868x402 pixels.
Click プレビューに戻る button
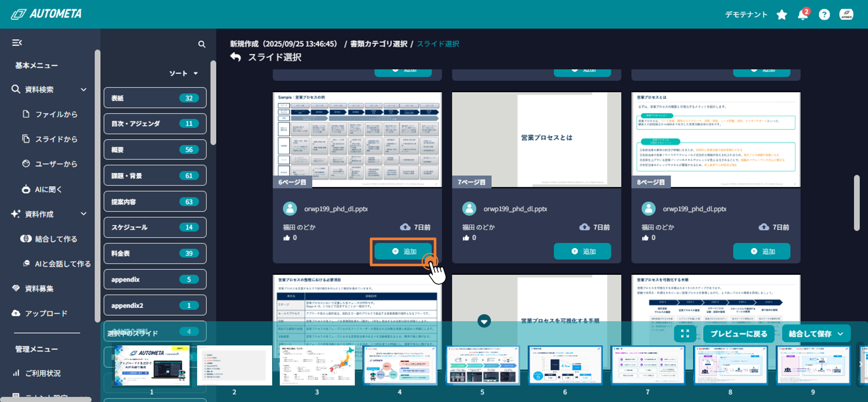pos(739,334)
